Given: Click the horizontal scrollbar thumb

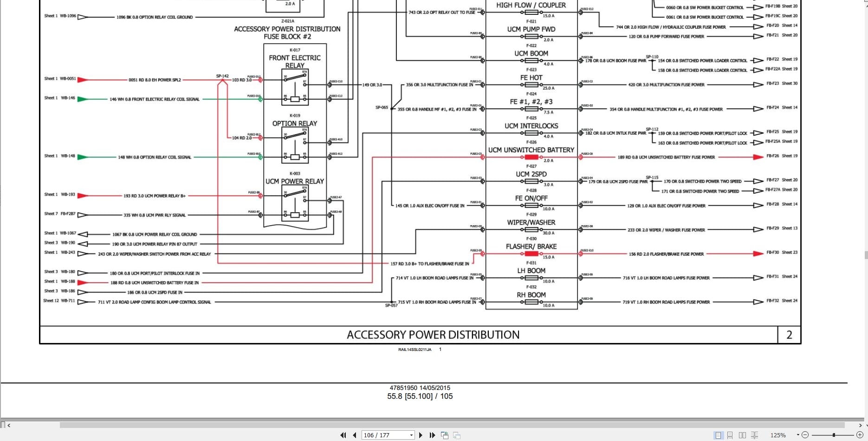Looking at the screenshot, I should click(x=452, y=425).
